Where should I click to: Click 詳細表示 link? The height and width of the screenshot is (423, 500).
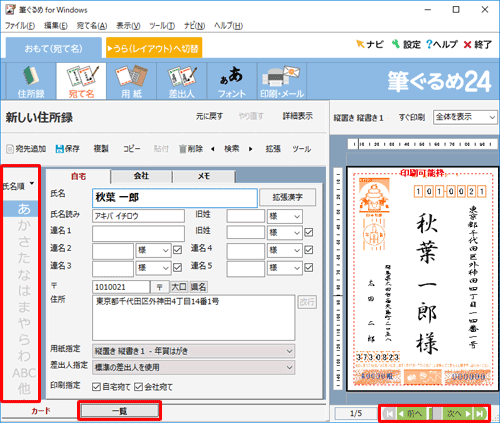[x=298, y=116]
